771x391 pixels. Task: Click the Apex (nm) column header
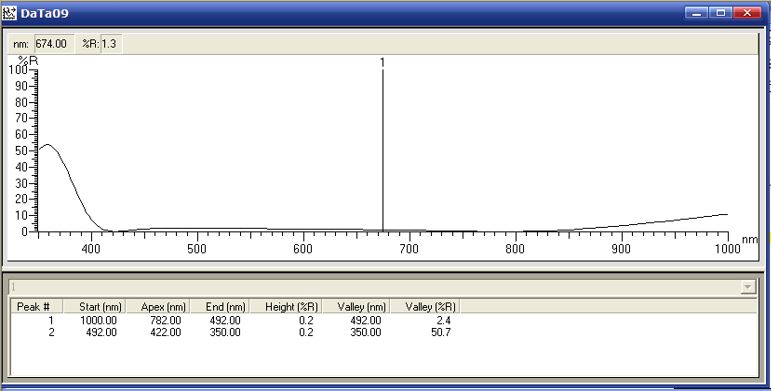click(x=158, y=307)
